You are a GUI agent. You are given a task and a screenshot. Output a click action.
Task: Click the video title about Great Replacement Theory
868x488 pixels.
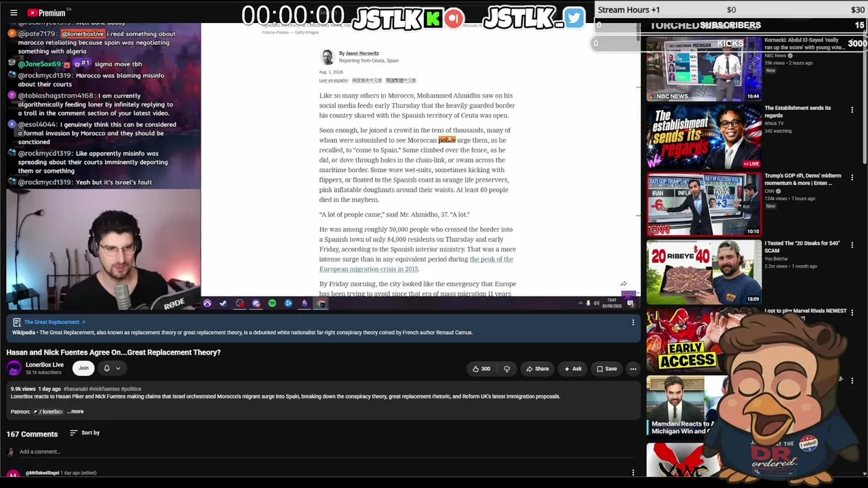coord(113,352)
